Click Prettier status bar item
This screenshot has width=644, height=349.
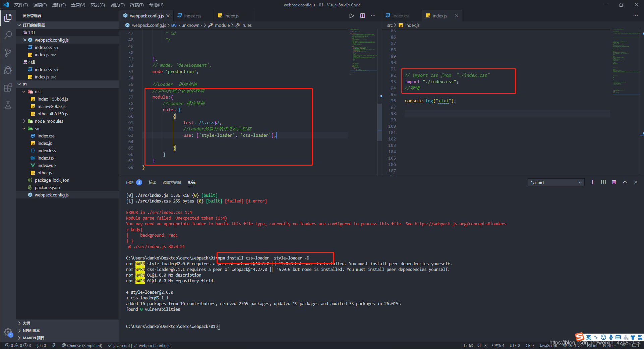tap(609, 346)
